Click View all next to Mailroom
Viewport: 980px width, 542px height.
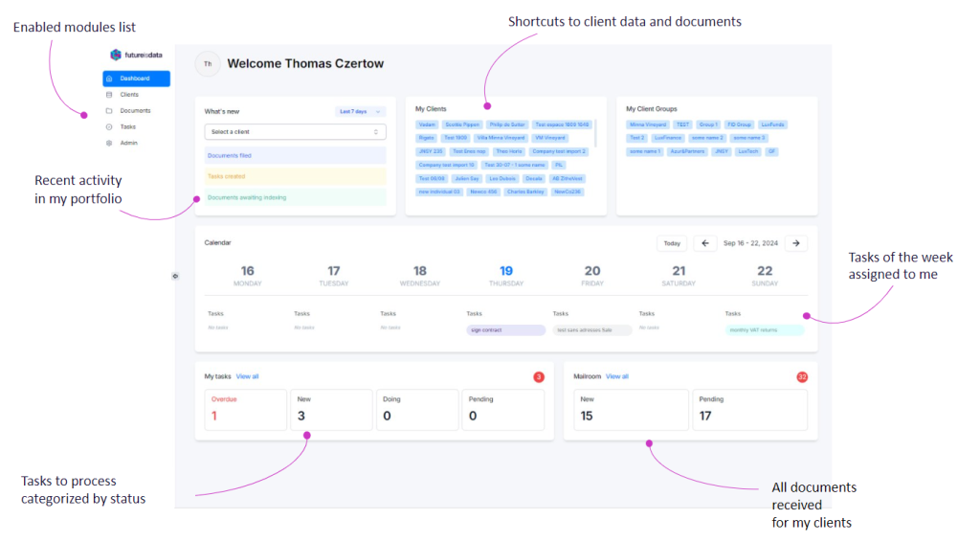pos(617,376)
